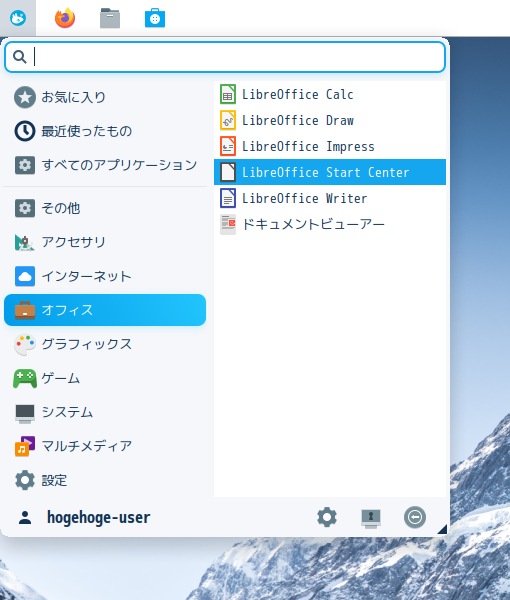Show 最近使ったもの recently used

tap(105, 131)
